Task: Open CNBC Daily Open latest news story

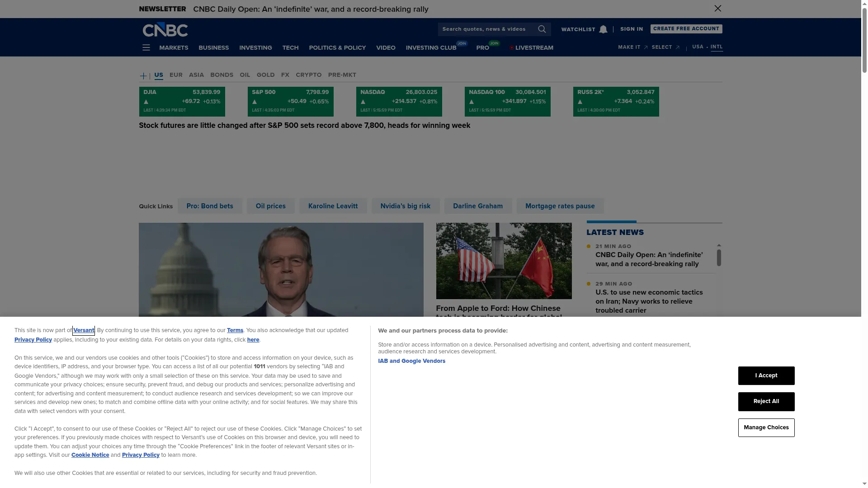Action: click(649, 259)
